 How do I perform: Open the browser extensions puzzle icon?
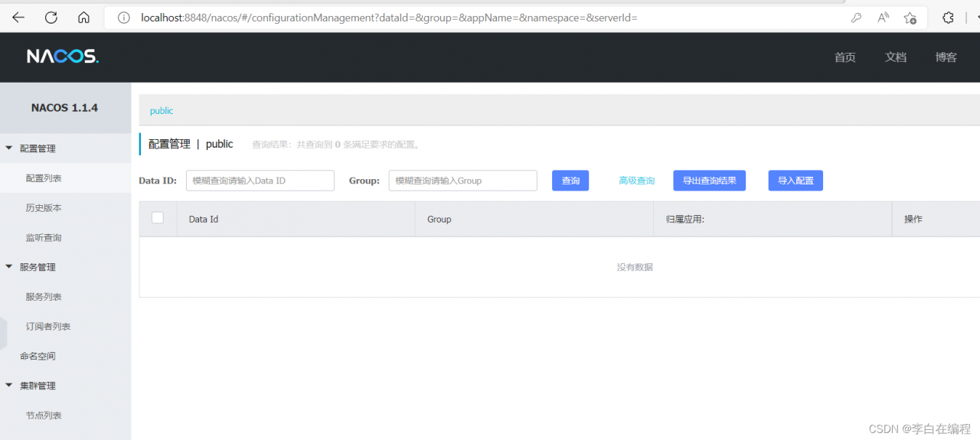point(948,18)
